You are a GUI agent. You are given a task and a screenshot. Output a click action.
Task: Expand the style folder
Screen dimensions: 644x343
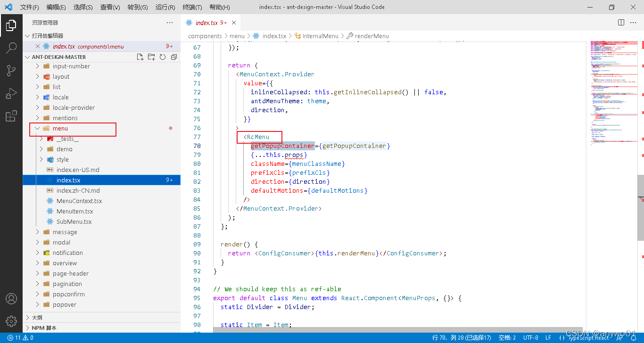coord(101,160)
